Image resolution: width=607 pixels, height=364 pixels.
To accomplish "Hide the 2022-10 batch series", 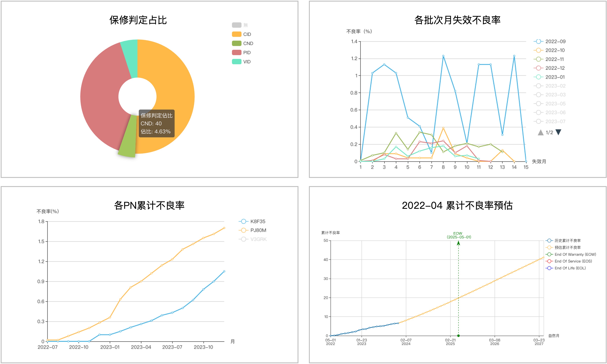I will click(x=549, y=50).
